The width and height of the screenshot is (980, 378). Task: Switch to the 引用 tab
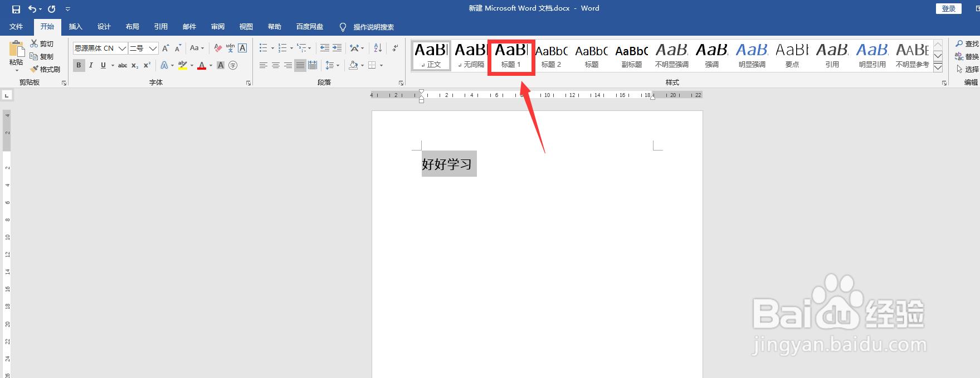point(160,27)
